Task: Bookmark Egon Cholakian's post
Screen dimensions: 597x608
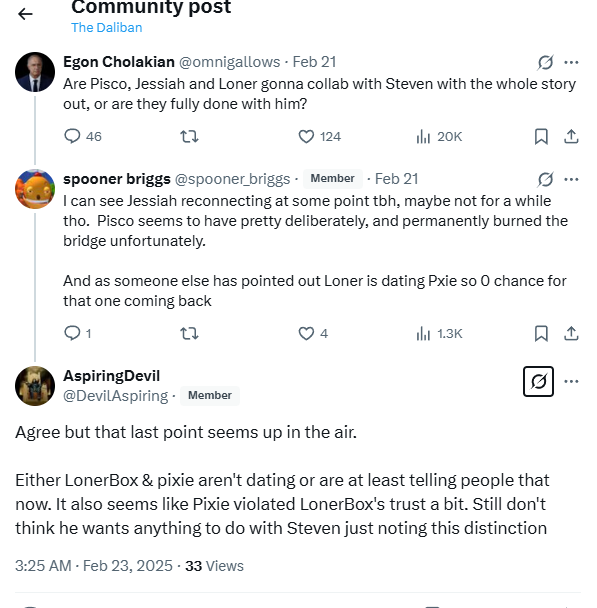Action: (541, 136)
